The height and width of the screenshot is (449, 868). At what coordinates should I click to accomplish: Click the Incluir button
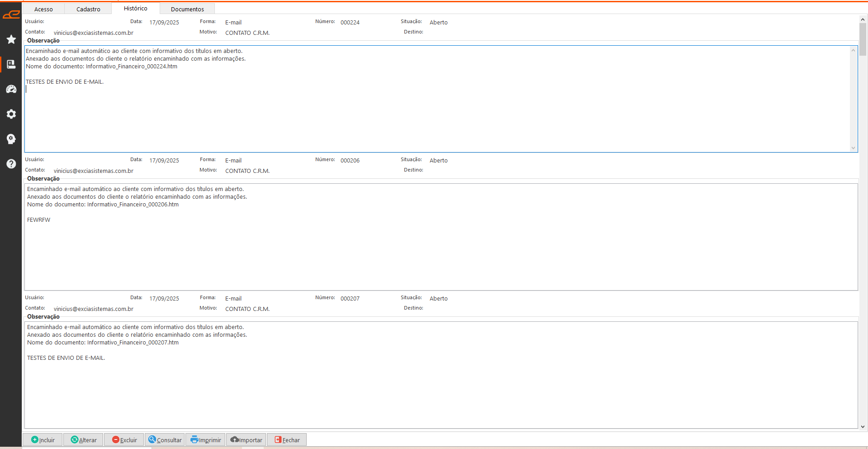[x=43, y=440]
